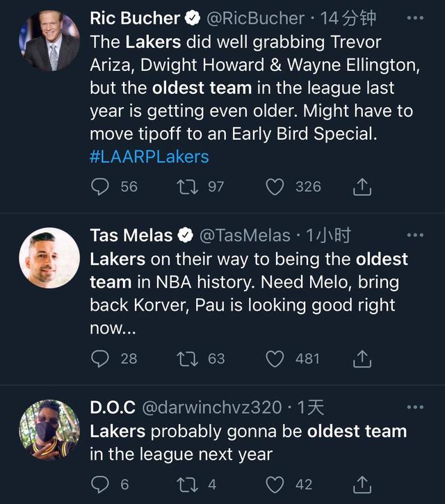Share Ric Bucher's tweet
Image resolution: width=445 pixels, height=504 pixels.
coord(362,186)
